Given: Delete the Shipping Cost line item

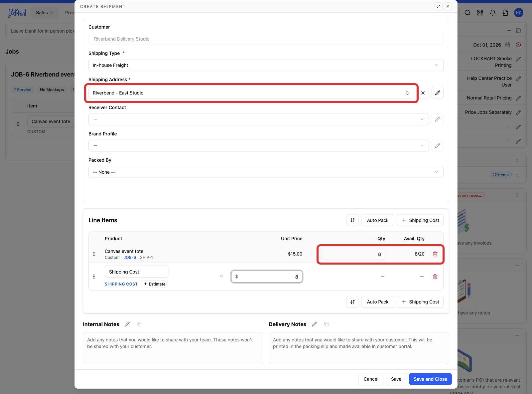Looking at the screenshot, I should [435, 277].
